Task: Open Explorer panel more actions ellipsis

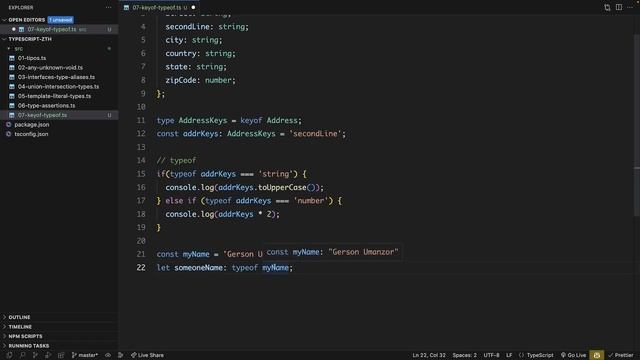Action: tap(108, 7)
